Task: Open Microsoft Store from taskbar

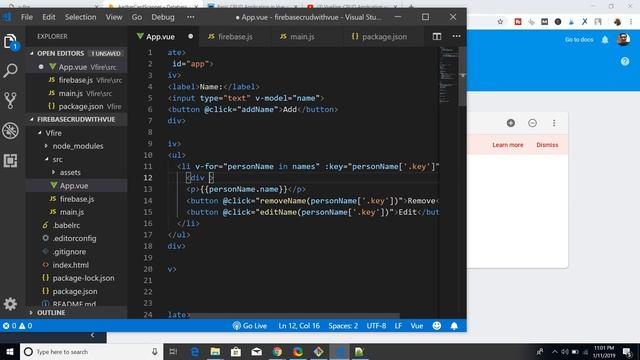Action: point(236,351)
